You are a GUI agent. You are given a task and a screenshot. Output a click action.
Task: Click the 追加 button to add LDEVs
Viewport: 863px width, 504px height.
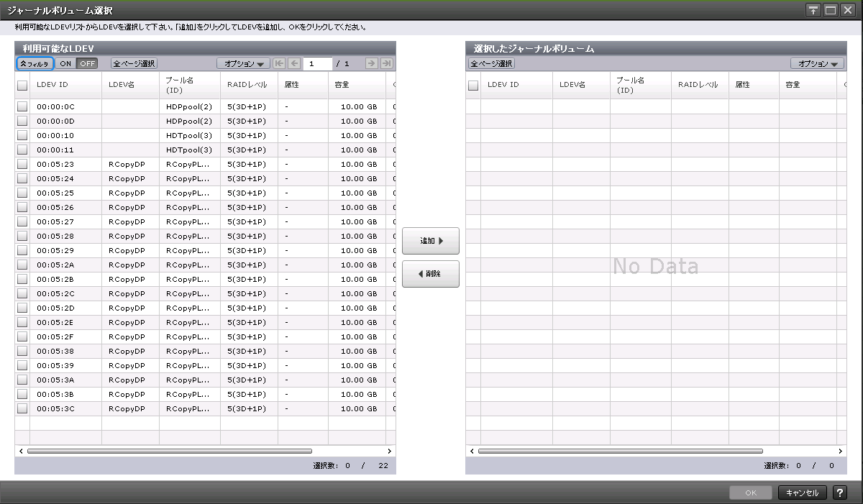click(x=430, y=241)
